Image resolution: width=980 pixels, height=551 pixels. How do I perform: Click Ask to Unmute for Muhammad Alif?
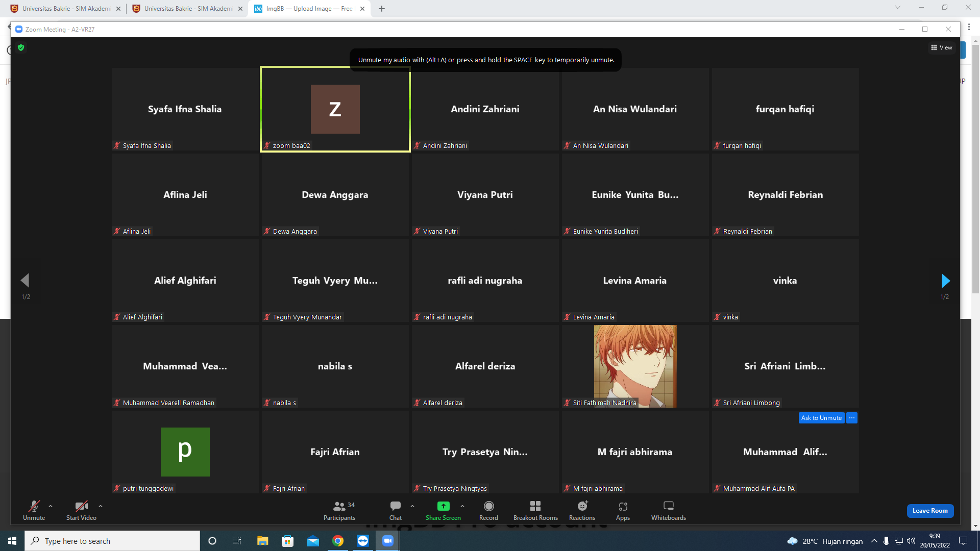[x=821, y=418]
